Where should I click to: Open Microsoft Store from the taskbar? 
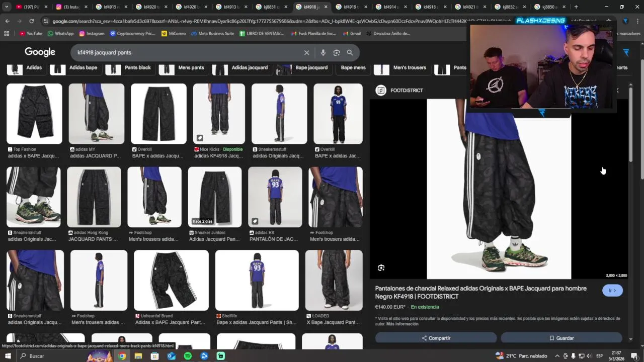coord(154,356)
